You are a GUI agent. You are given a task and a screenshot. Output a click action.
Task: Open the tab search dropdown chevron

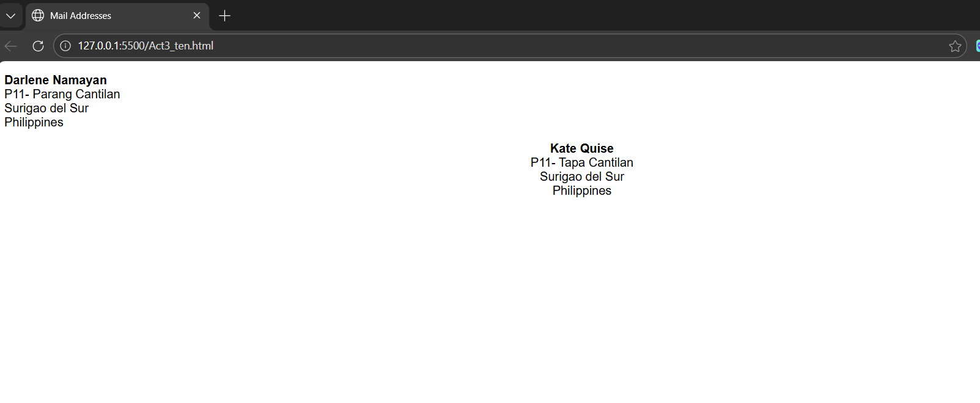pos(10,16)
